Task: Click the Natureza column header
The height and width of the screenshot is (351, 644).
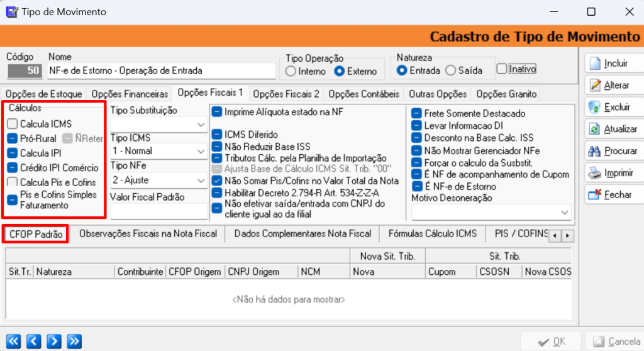Action: [74, 272]
